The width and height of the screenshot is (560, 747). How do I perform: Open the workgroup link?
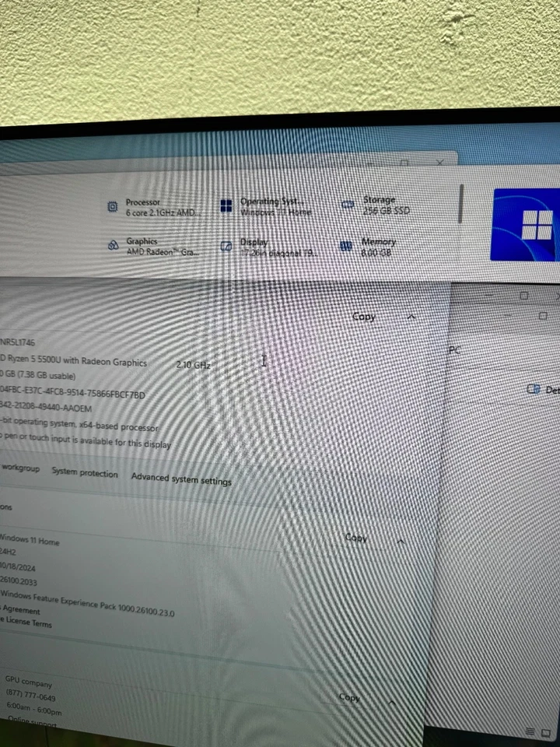tap(20, 468)
